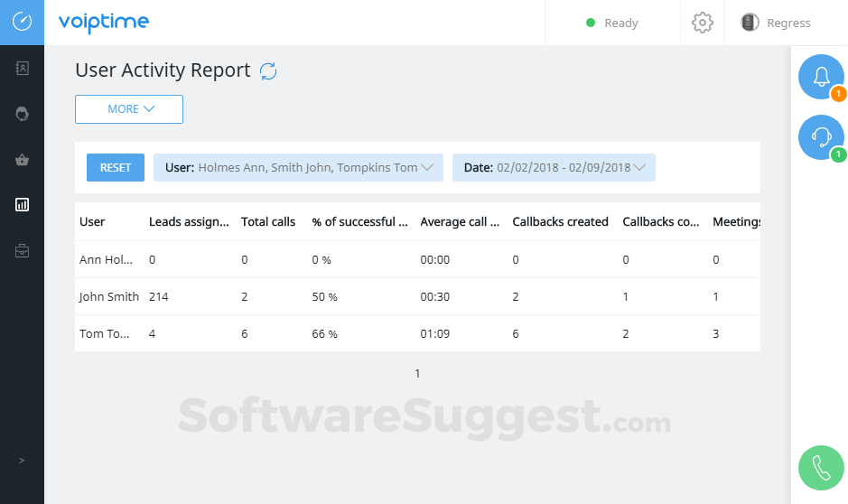This screenshot has height=504, width=848.
Task: Change the Ready agent status
Action: [612, 23]
